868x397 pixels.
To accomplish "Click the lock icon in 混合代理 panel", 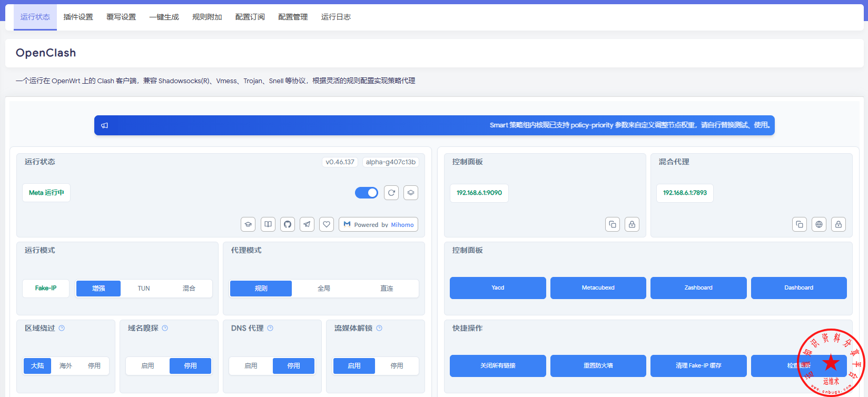I will pyautogui.click(x=839, y=224).
